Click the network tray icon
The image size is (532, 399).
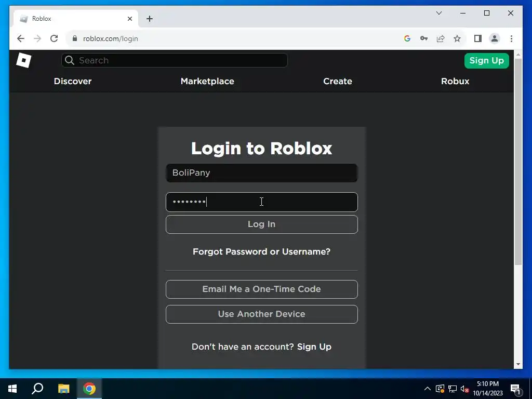[453, 389]
